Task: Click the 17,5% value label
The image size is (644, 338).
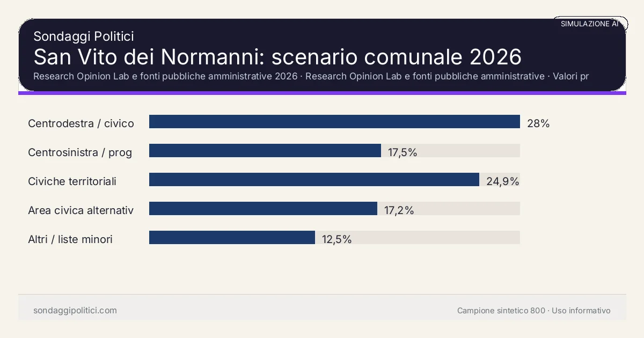Action: [x=402, y=152]
